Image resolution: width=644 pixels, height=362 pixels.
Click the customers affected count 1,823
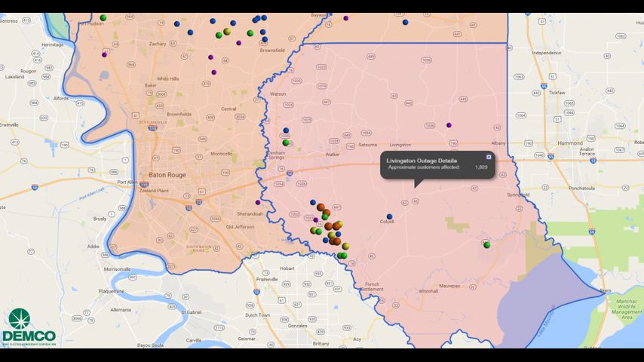(x=481, y=167)
